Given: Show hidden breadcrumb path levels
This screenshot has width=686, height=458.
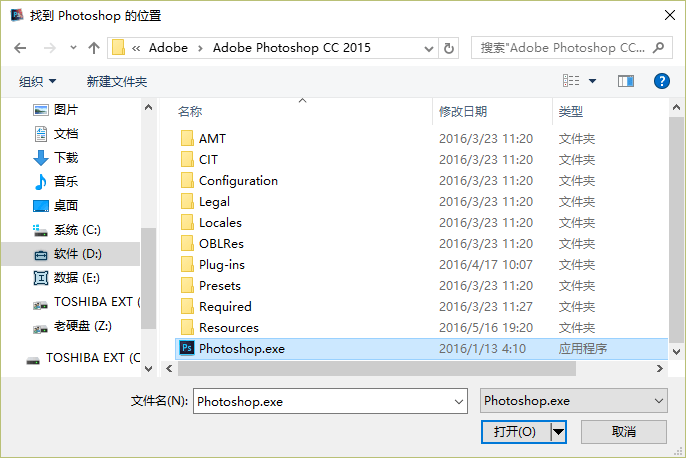Looking at the screenshot, I should pyautogui.click(x=136, y=48).
